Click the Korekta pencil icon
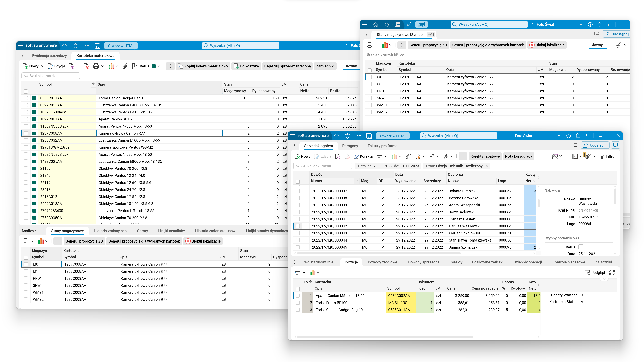The width and height of the screenshot is (644, 362). [356, 156]
